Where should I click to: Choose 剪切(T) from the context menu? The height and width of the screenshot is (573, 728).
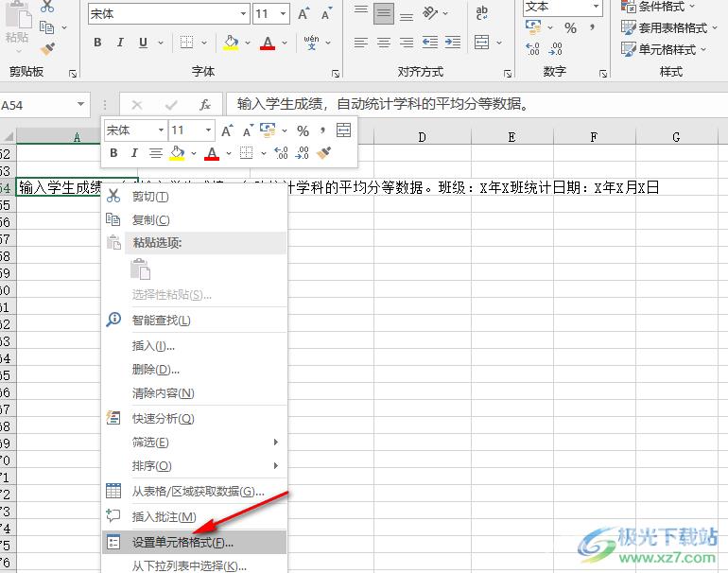pos(194,197)
